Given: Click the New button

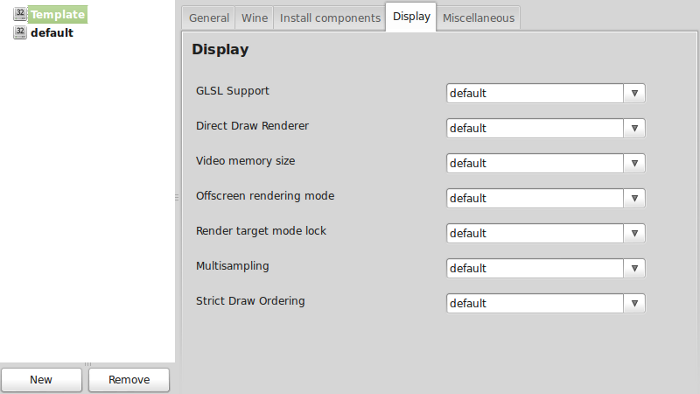Looking at the screenshot, I should 41,380.
